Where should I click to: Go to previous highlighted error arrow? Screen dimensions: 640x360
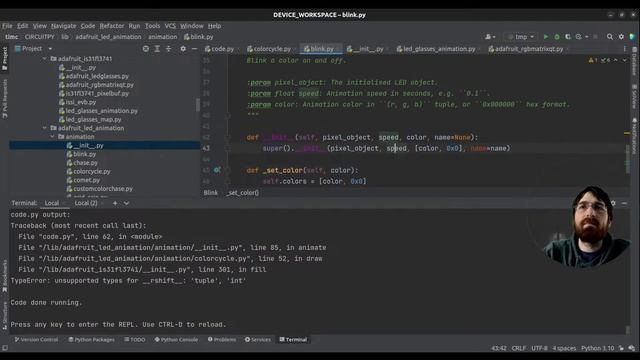tap(616, 60)
